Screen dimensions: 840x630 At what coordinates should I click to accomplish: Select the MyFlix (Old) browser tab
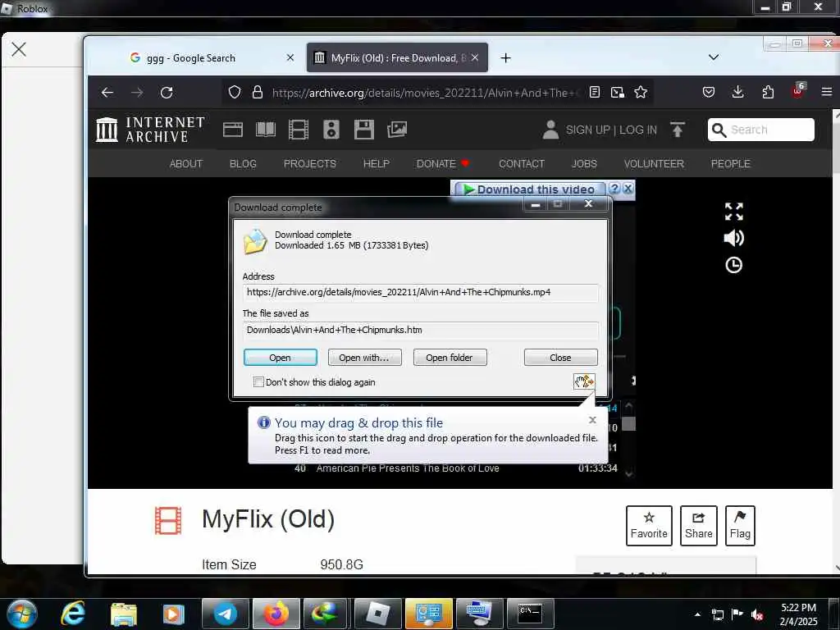click(x=397, y=58)
